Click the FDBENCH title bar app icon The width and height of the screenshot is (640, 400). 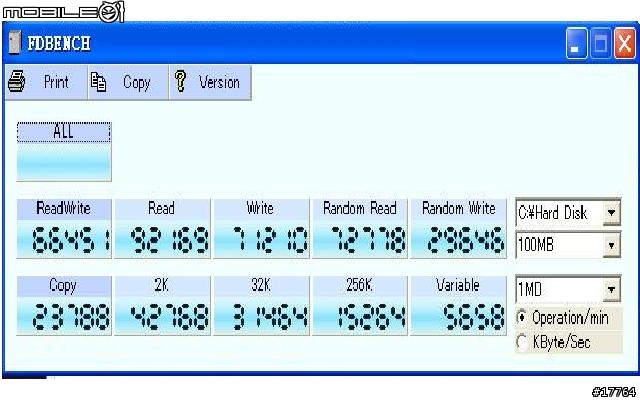coord(15,42)
